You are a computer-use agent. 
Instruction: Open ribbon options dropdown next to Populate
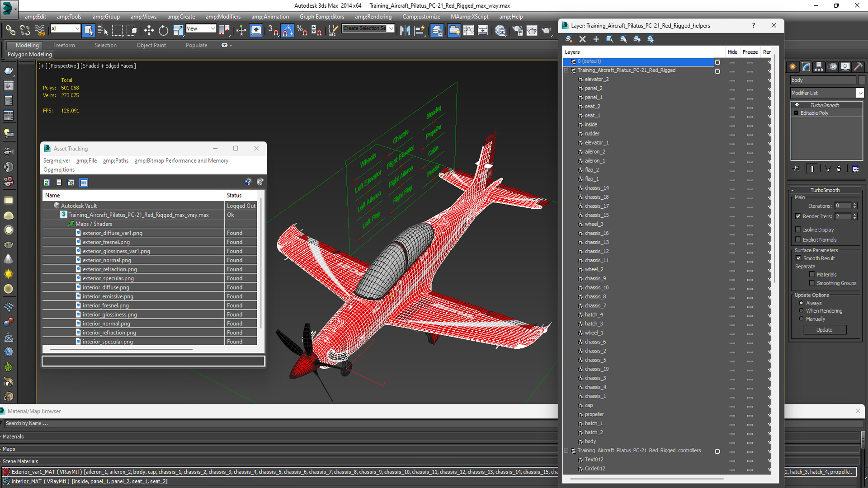tap(227, 45)
